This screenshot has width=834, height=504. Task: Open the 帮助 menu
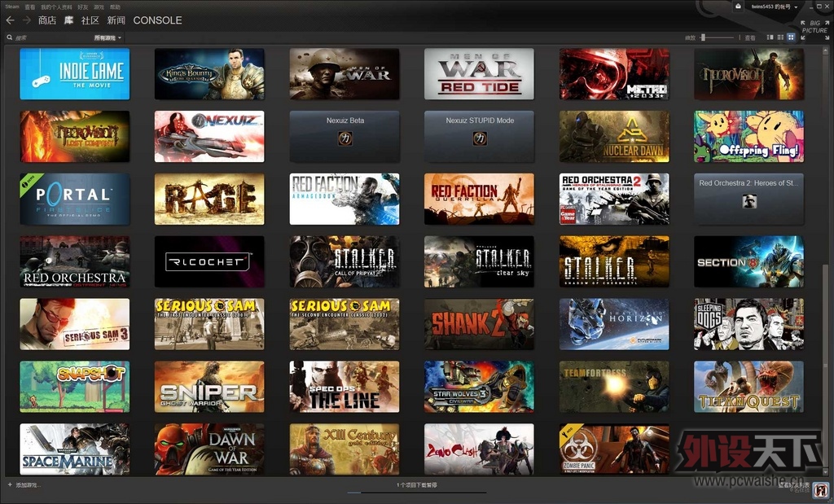pyautogui.click(x=115, y=7)
